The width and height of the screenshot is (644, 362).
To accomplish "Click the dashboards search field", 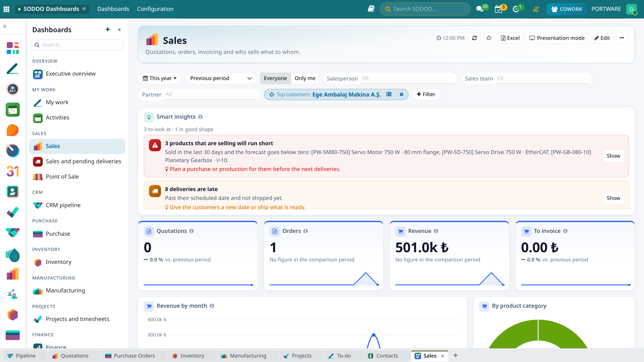I will click(x=77, y=45).
